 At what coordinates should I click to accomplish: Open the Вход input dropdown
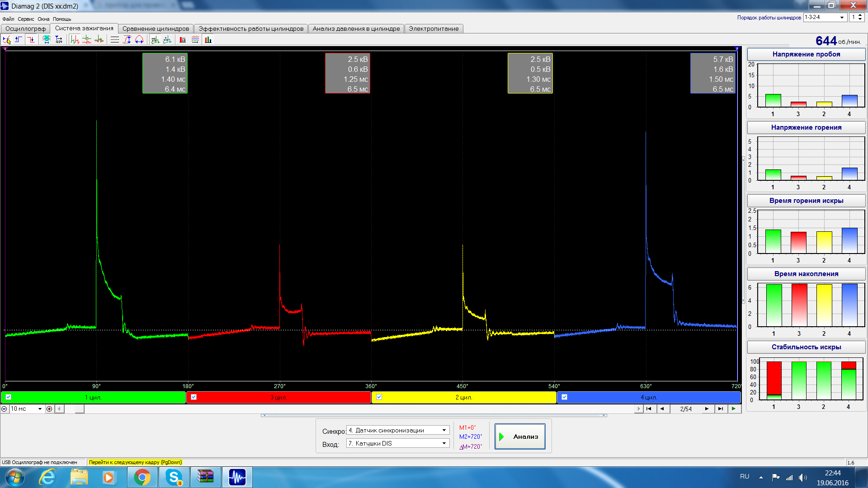click(444, 444)
